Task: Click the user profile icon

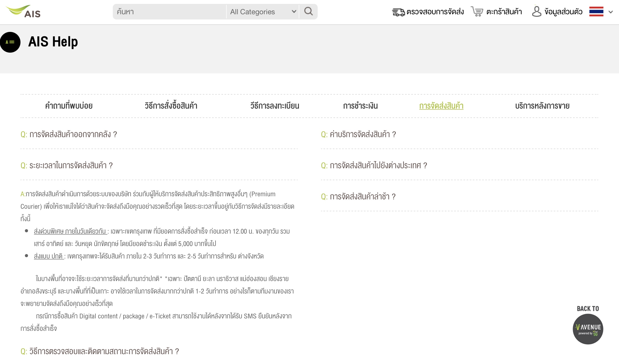Action: pyautogui.click(x=536, y=12)
